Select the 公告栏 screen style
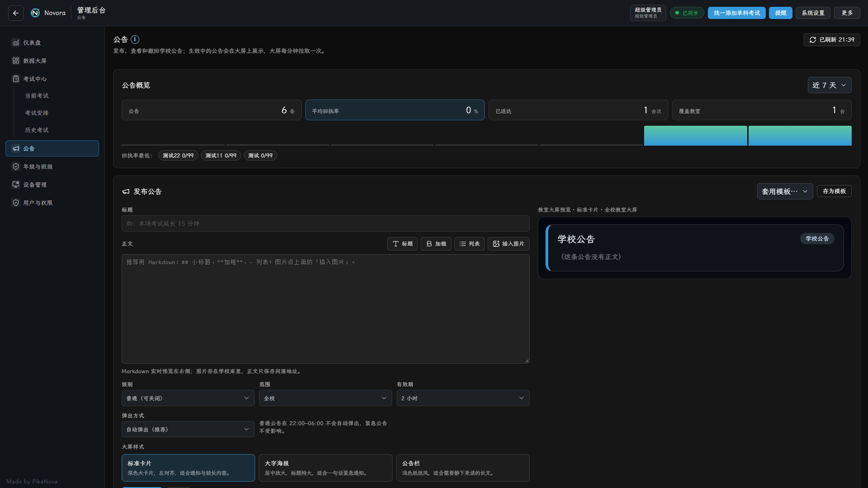Image resolution: width=868 pixels, height=488 pixels. point(463,468)
